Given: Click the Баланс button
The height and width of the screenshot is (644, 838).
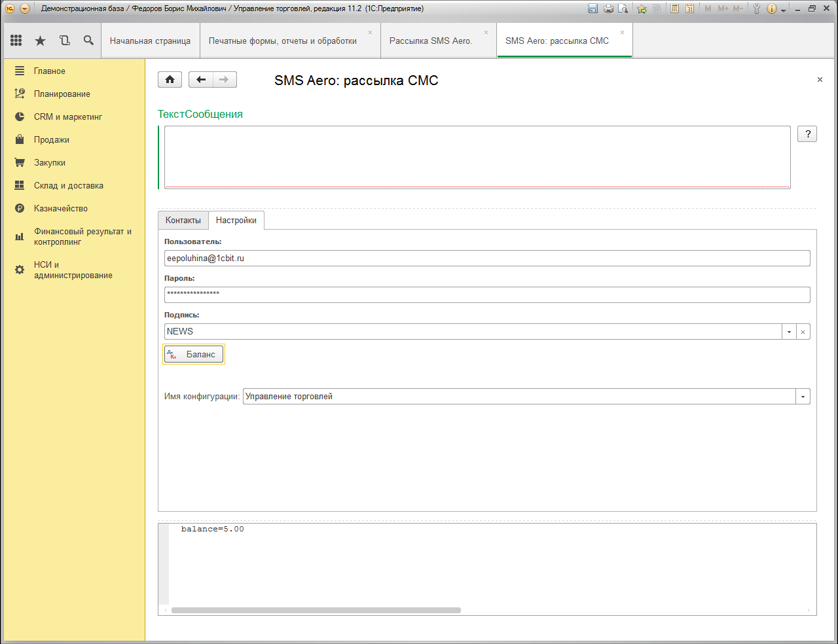Looking at the screenshot, I should 194,354.
